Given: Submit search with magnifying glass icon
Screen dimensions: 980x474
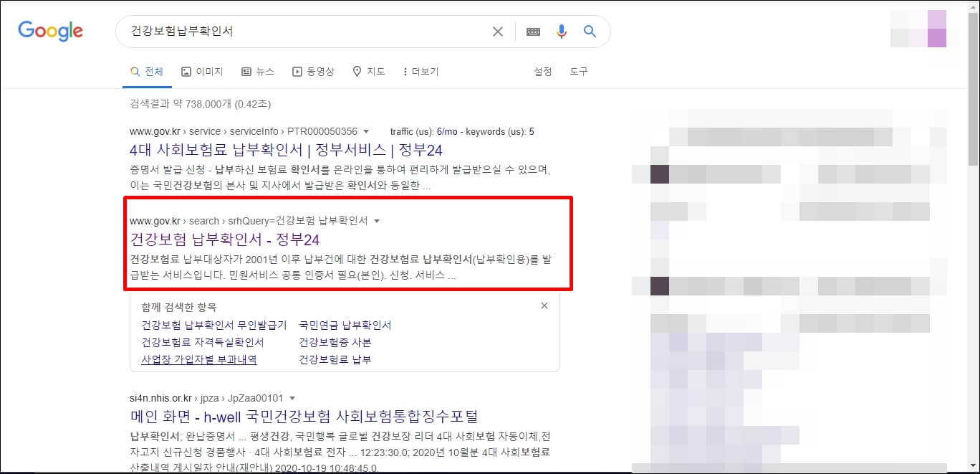Looking at the screenshot, I should click(590, 32).
